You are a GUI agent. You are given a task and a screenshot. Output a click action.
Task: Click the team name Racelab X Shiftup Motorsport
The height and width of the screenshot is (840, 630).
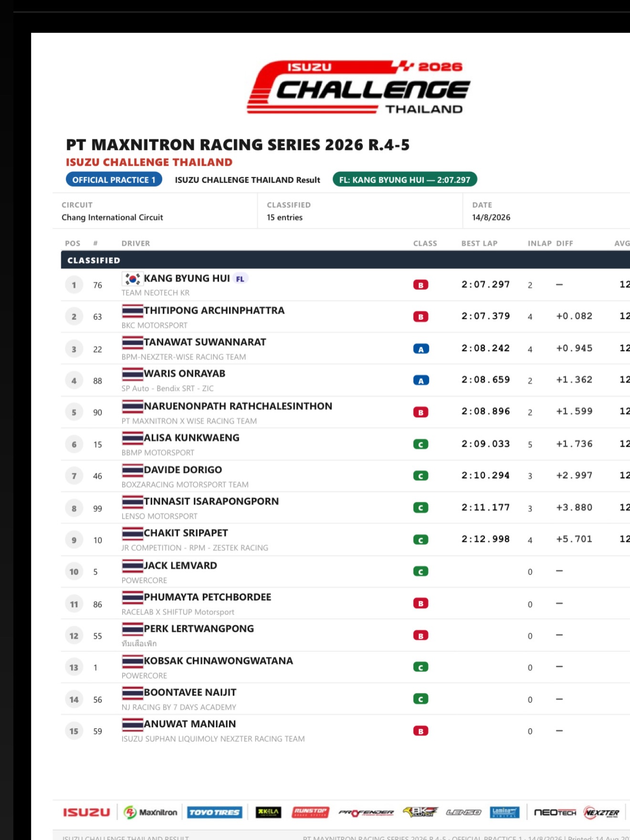(178, 612)
